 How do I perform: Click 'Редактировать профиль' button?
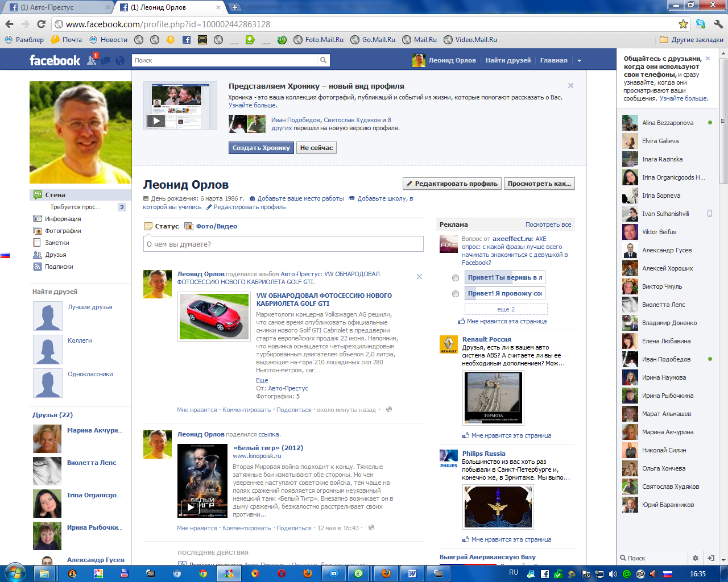[x=452, y=184]
